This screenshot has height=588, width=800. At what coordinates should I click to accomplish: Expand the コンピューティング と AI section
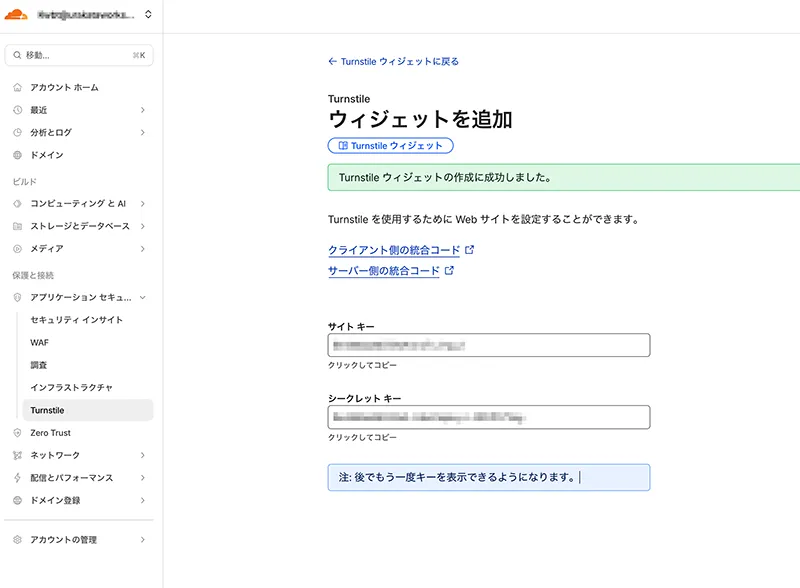143,203
